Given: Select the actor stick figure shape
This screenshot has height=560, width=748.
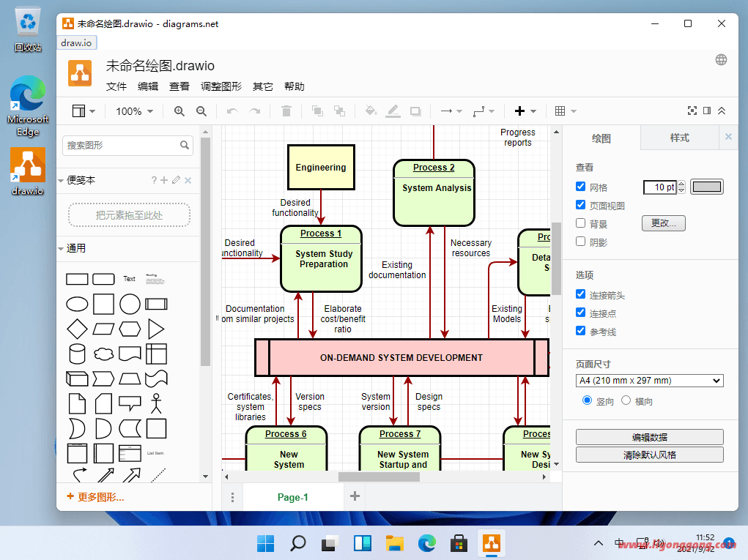Looking at the screenshot, I should tap(156, 403).
